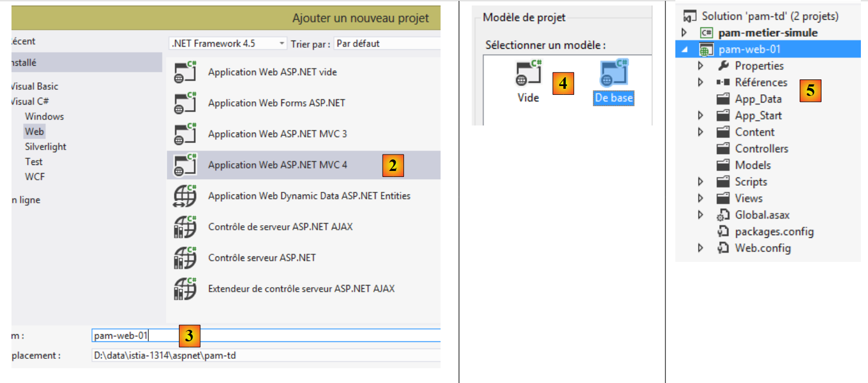The height and width of the screenshot is (383, 868).
Task: Click the Properties wrench icon
Action: pos(724,66)
